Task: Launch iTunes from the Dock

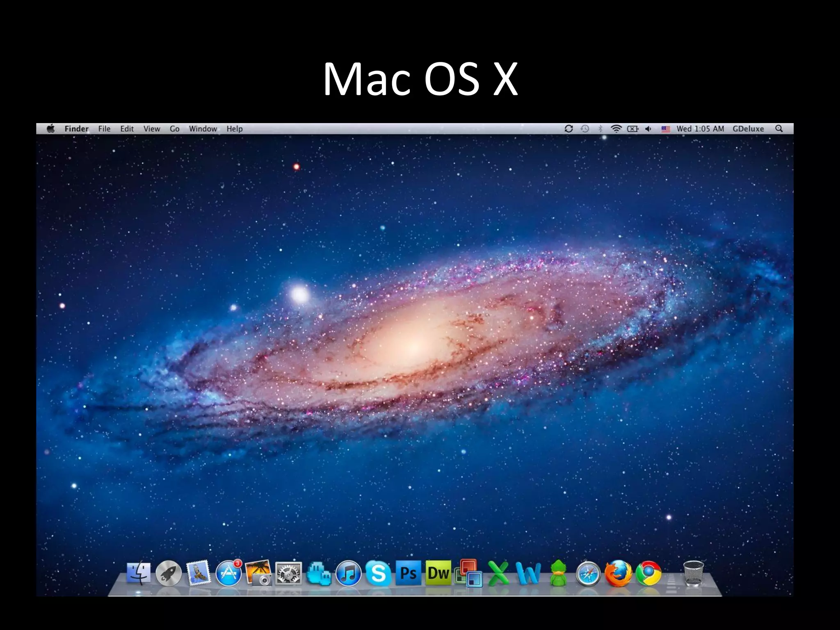Action: [348, 573]
